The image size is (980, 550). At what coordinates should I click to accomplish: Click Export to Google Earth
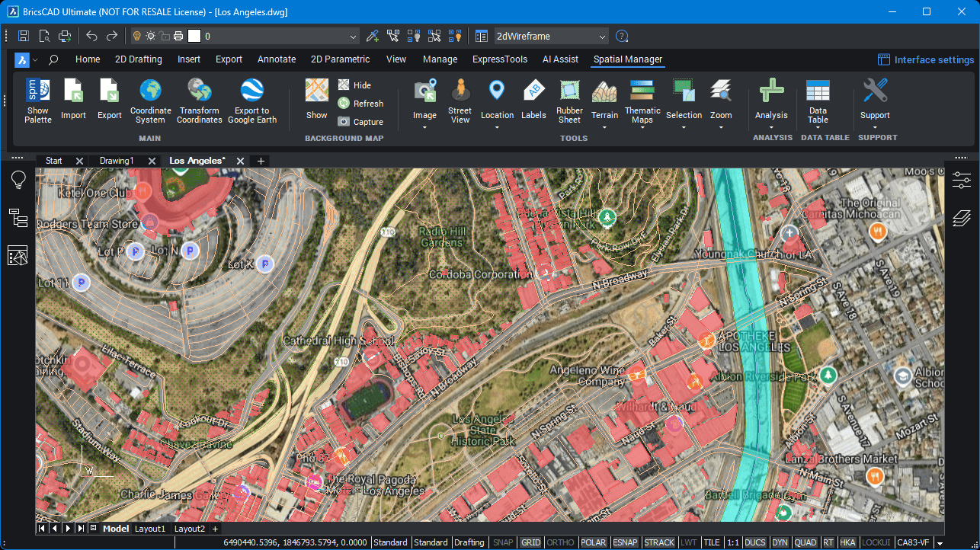252,101
